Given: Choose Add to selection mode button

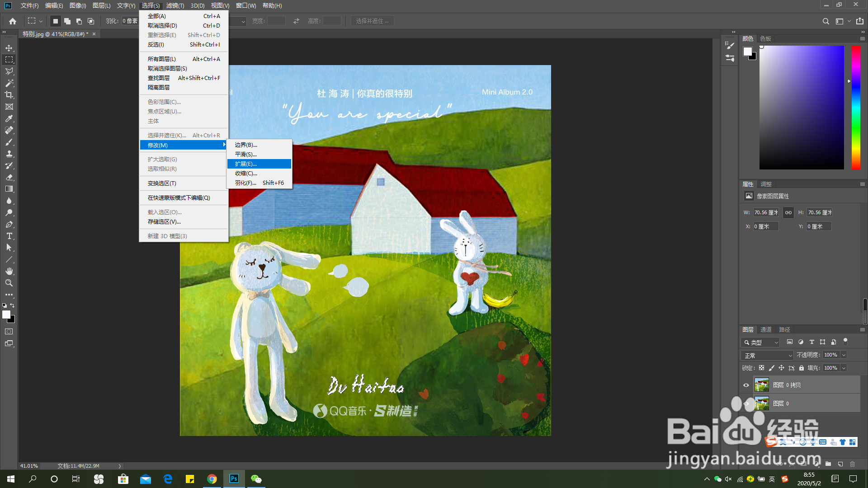Looking at the screenshot, I should pos(67,21).
